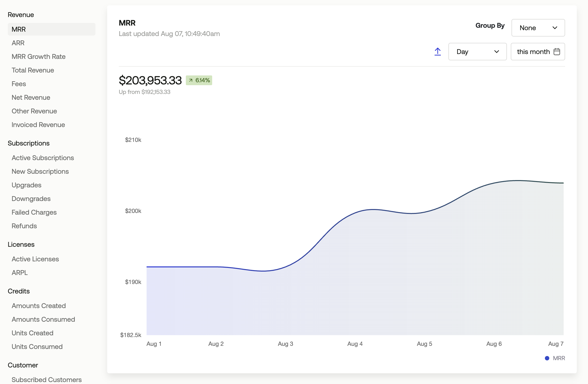Click the Aug 4 point on chart axis

355,344
